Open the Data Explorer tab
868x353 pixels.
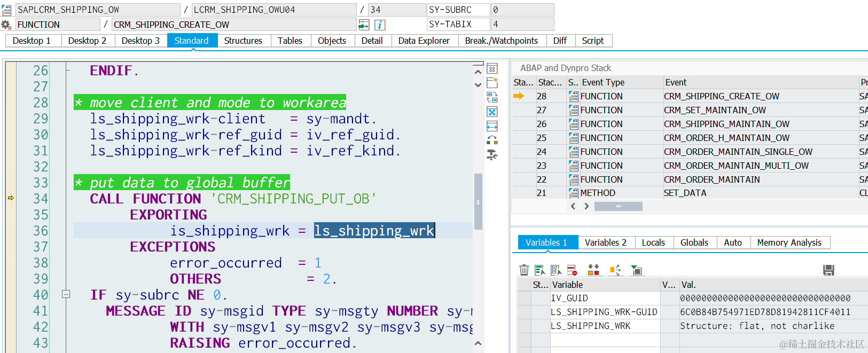coord(424,41)
